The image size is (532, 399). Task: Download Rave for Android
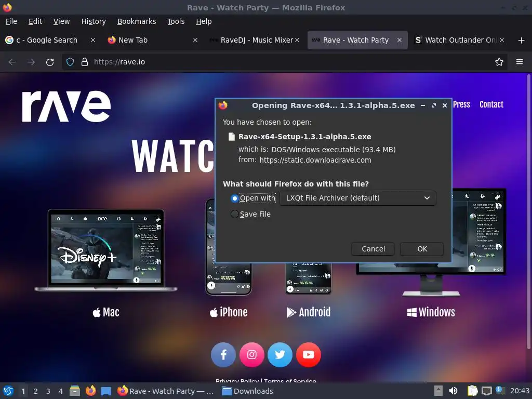click(309, 312)
